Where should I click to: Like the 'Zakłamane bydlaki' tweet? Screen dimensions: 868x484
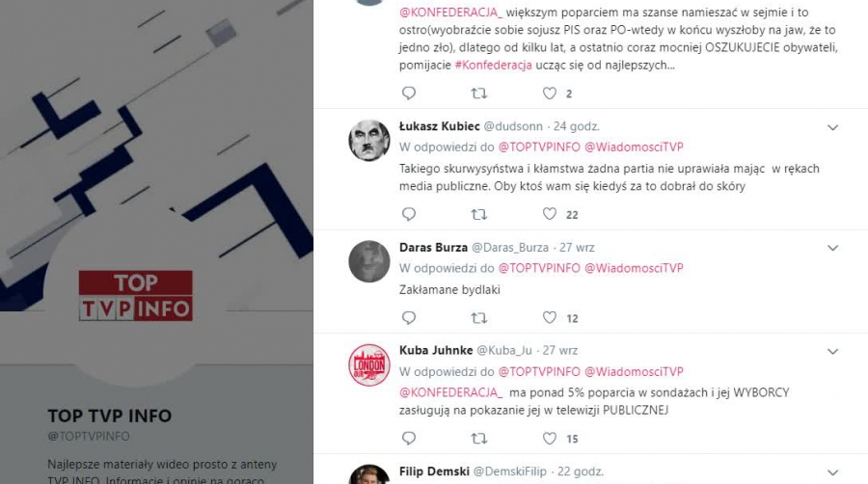[x=549, y=317]
